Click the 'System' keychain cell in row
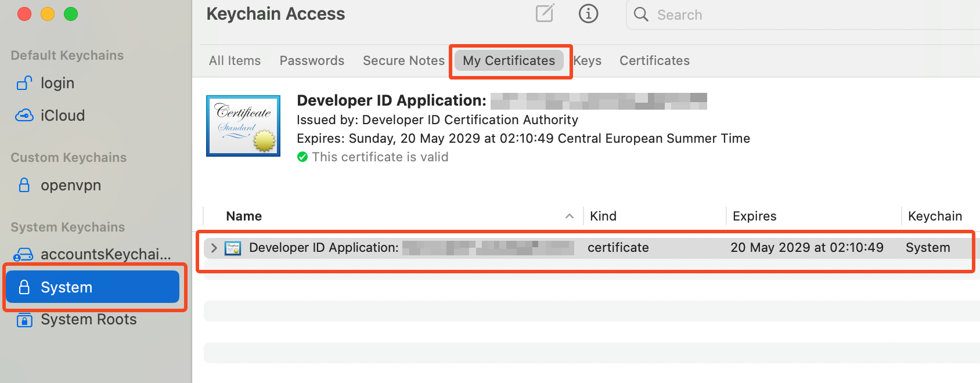The width and height of the screenshot is (980, 383). pyautogui.click(x=928, y=248)
